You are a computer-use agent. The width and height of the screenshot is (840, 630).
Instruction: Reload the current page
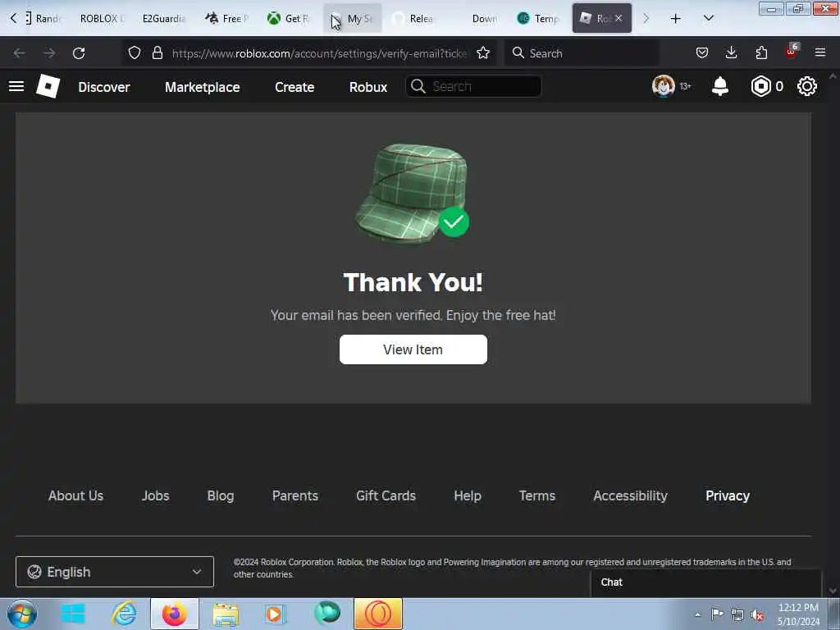coord(79,53)
